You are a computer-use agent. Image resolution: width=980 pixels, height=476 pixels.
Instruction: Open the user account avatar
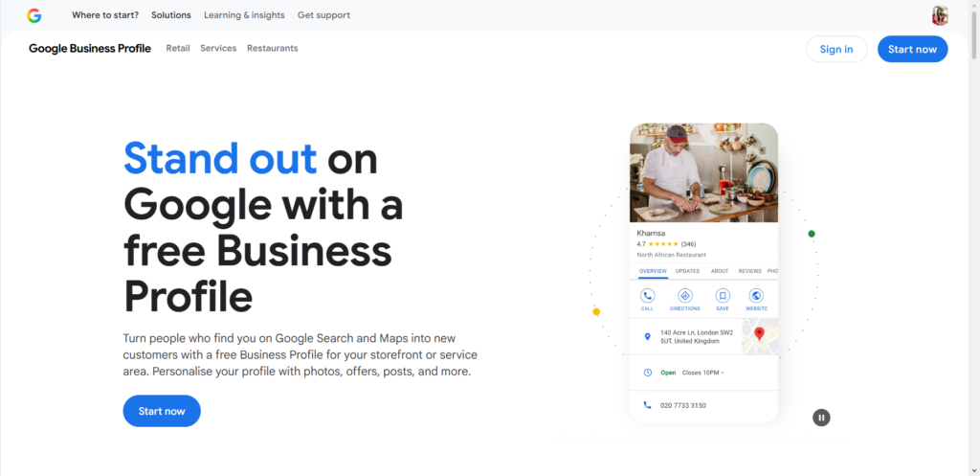(940, 15)
